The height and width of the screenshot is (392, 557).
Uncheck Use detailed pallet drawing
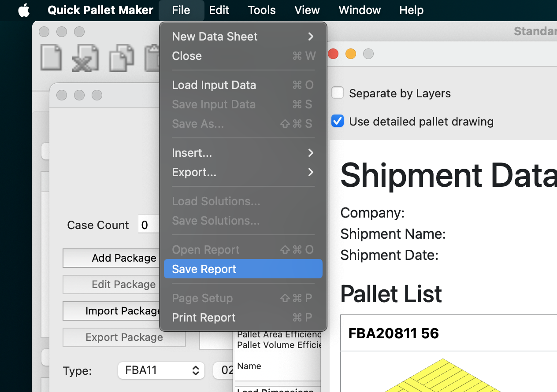click(x=338, y=121)
